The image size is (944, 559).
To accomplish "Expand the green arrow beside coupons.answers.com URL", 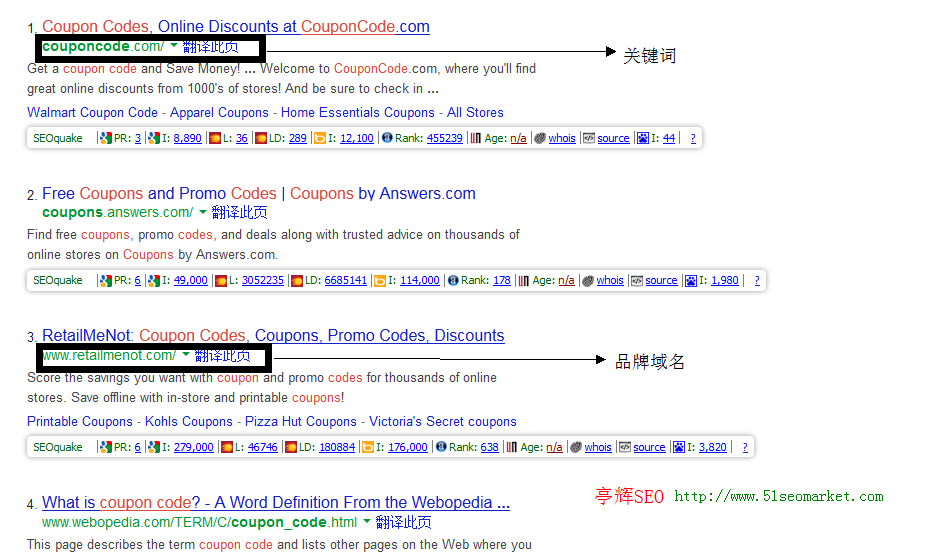I will pos(202,212).
